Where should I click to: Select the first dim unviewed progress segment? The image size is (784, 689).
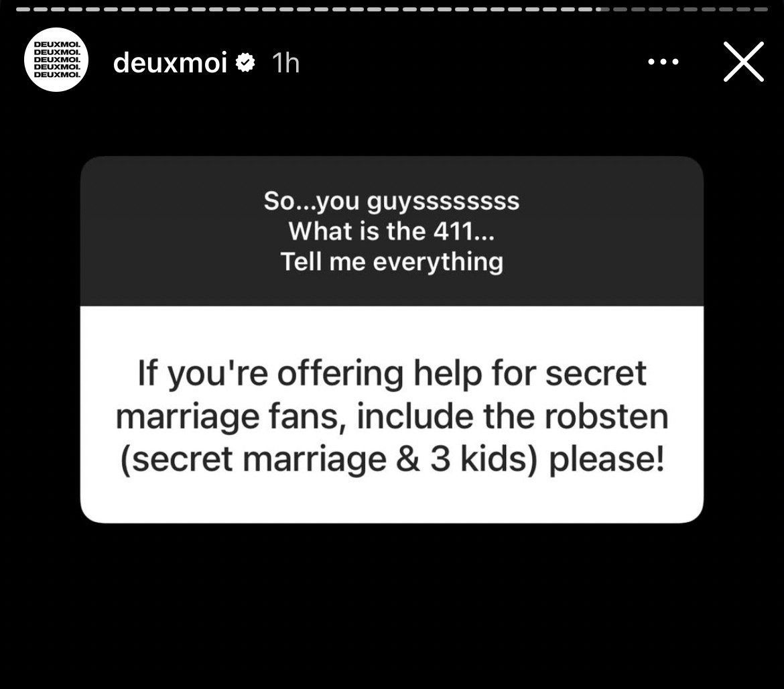620,9
